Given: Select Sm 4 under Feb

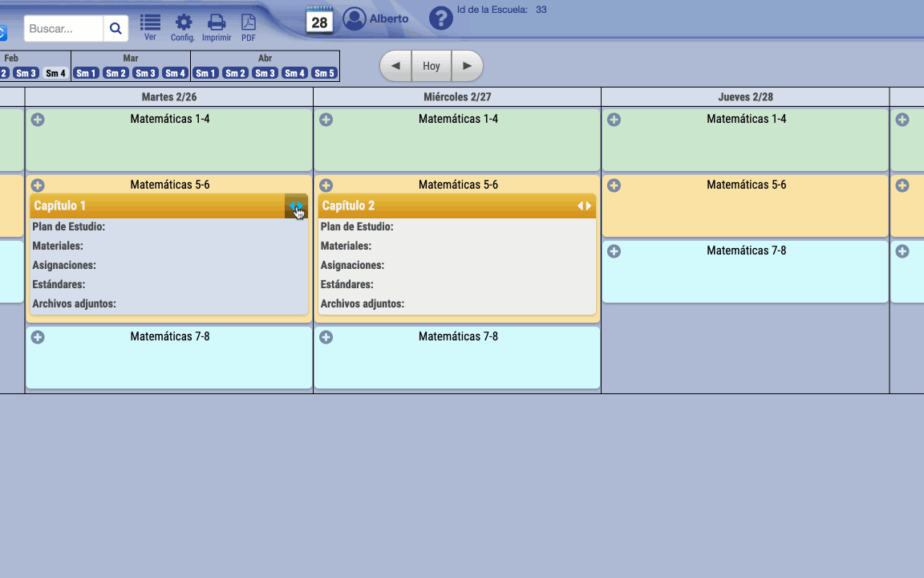Looking at the screenshot, I should pos(55,73).
